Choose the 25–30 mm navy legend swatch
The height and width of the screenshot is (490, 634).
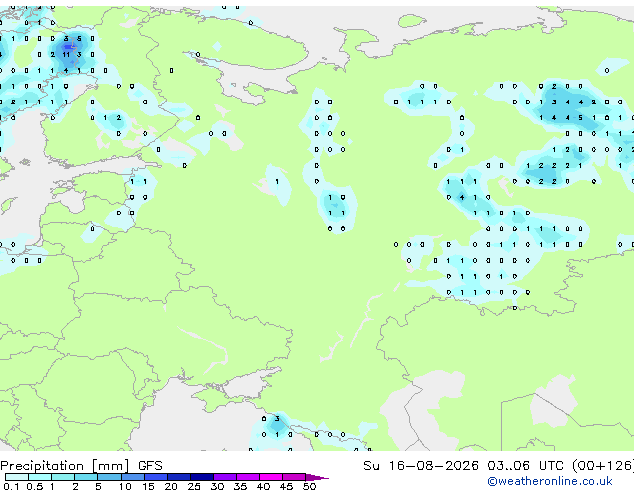[x=201, y=477]
